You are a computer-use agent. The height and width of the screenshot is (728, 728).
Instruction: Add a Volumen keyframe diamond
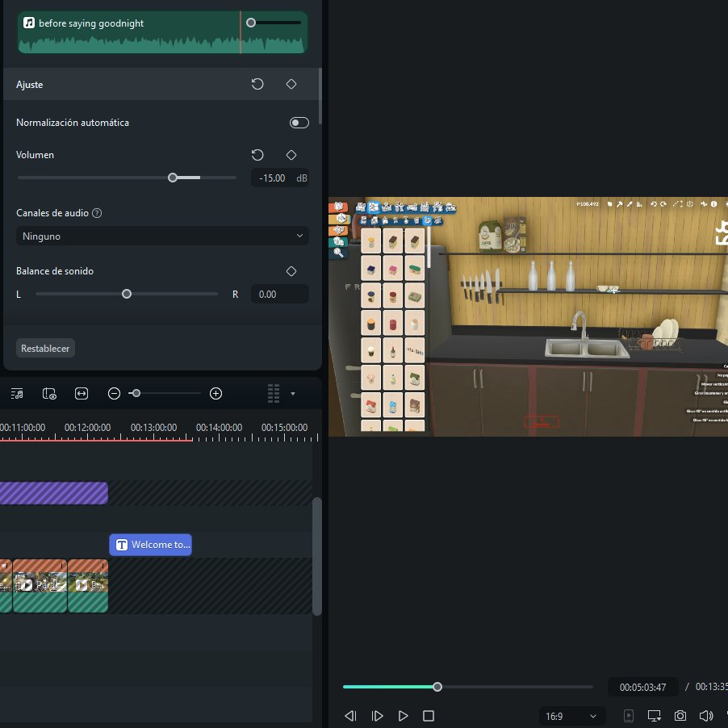[291, 155]
